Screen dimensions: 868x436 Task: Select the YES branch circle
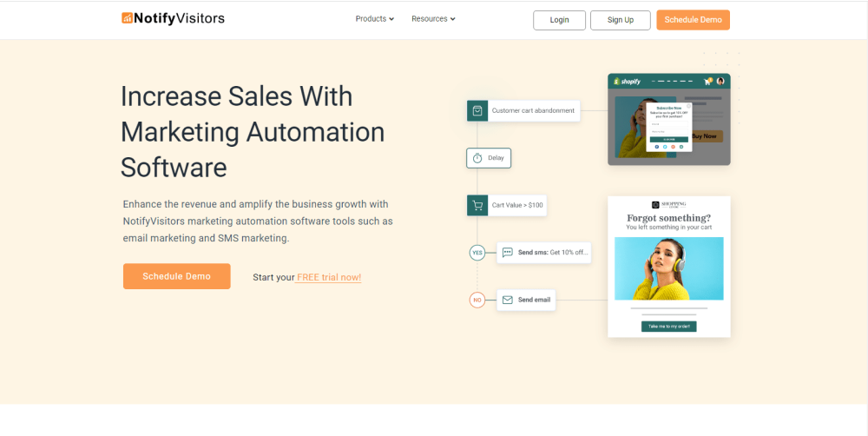477,253
